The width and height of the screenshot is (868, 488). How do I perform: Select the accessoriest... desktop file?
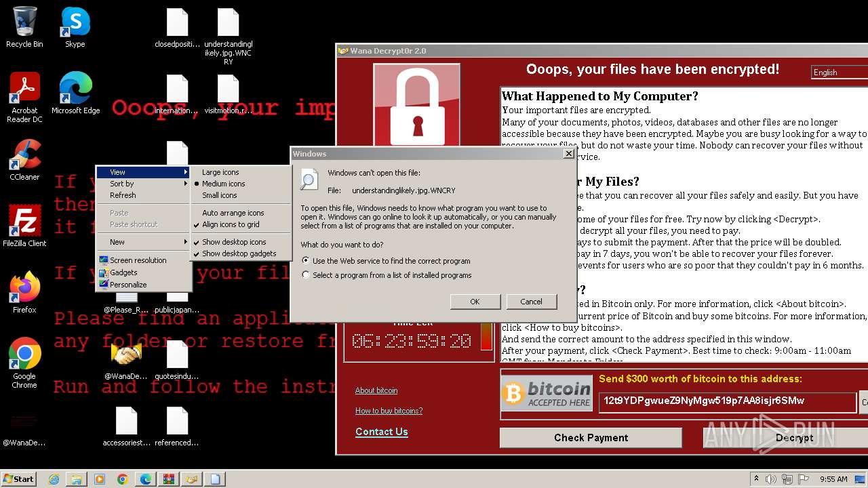coord(126,427)
